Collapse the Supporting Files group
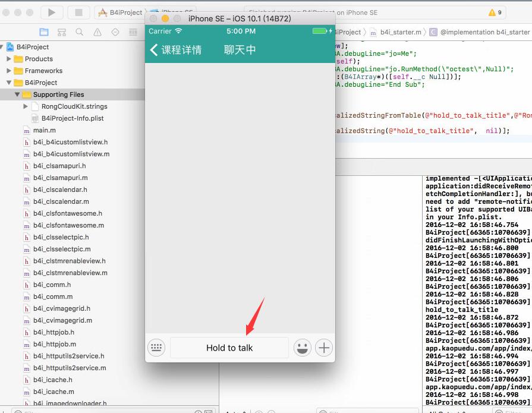This screenshot has height=413, width=532. coord(17,94)
